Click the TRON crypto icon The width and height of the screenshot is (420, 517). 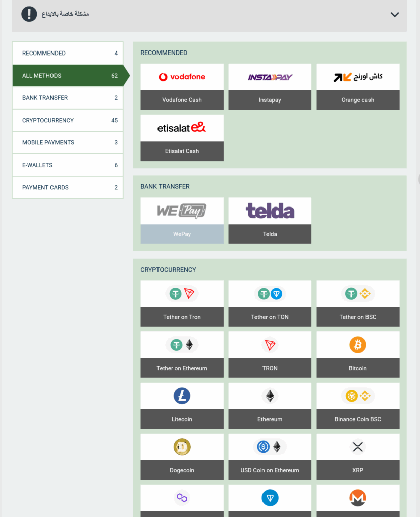(x=270, y=345)
